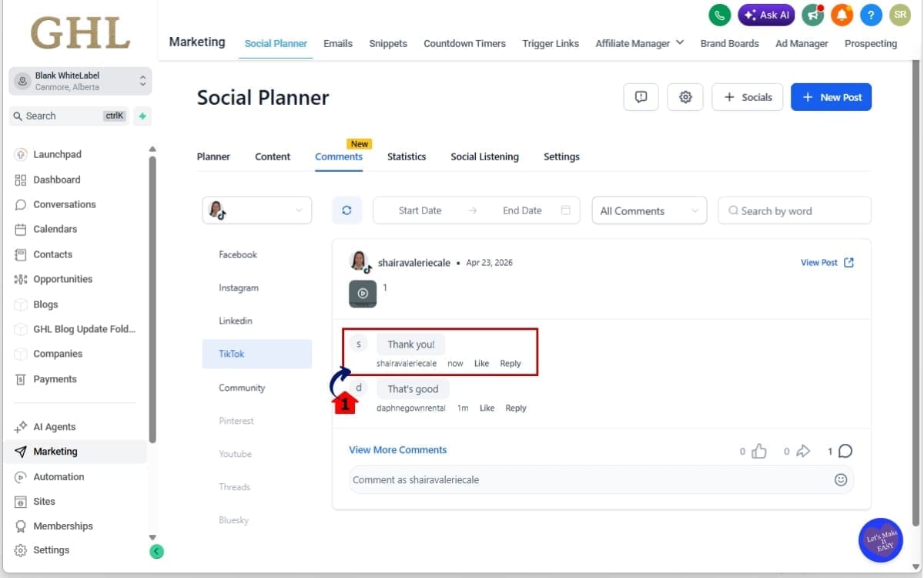Open Social Planner gear settings button
The height and width of the screenshot is (578, 924).
click(685, 97)
